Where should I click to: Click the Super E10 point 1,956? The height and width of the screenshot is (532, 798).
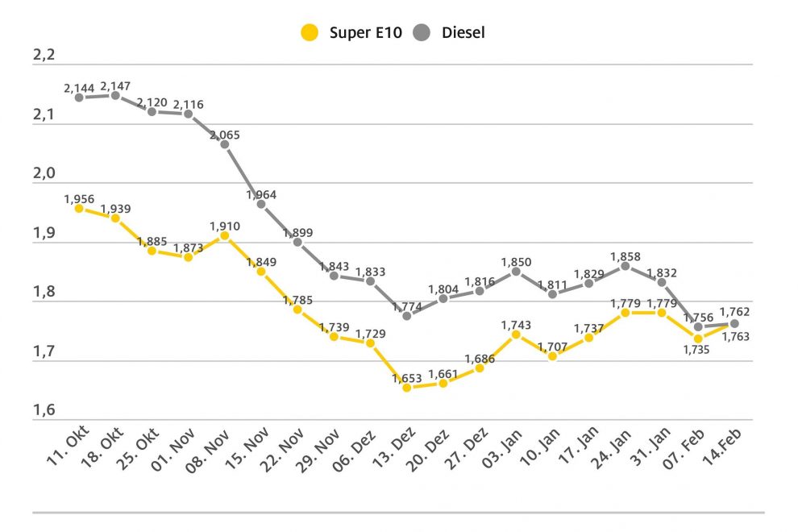click(x=79, y=208)
